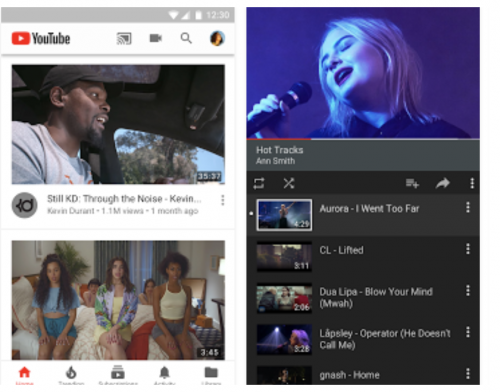This screenshot has width=500, height=392.
Task: Open more options for CL - Lifted
Action: tap(468, 249)
